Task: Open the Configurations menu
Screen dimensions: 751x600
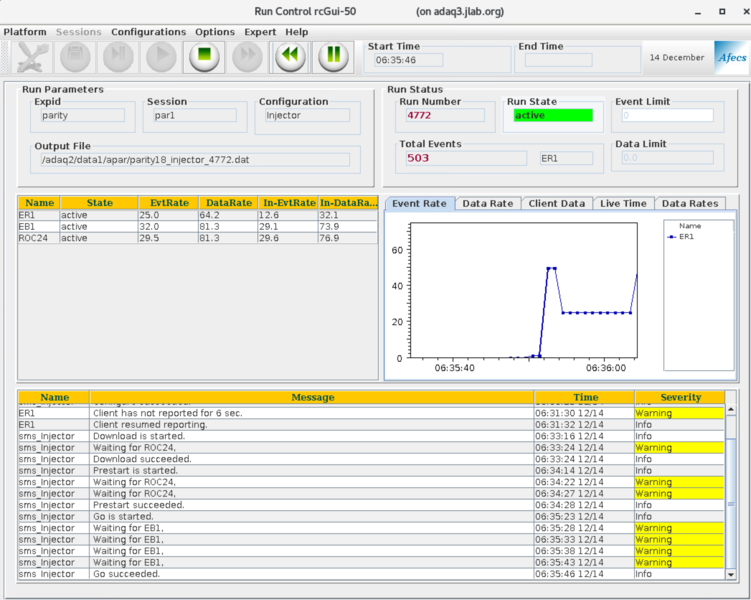Action: point(148,32)
